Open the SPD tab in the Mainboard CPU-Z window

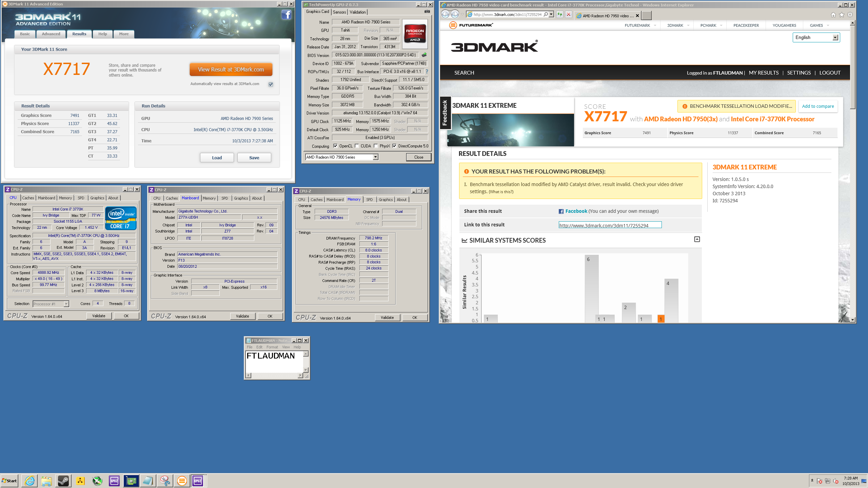point(225,198)
